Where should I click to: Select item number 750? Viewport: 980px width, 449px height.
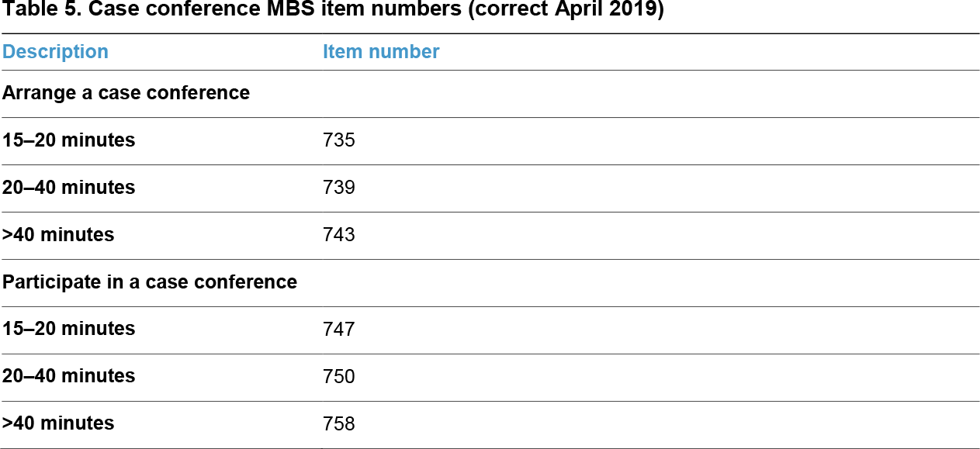coord(339,377)
